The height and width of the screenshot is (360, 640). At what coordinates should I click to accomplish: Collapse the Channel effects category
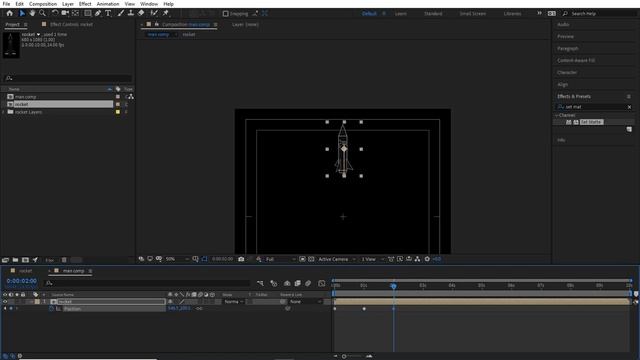(x=557, y=116)
